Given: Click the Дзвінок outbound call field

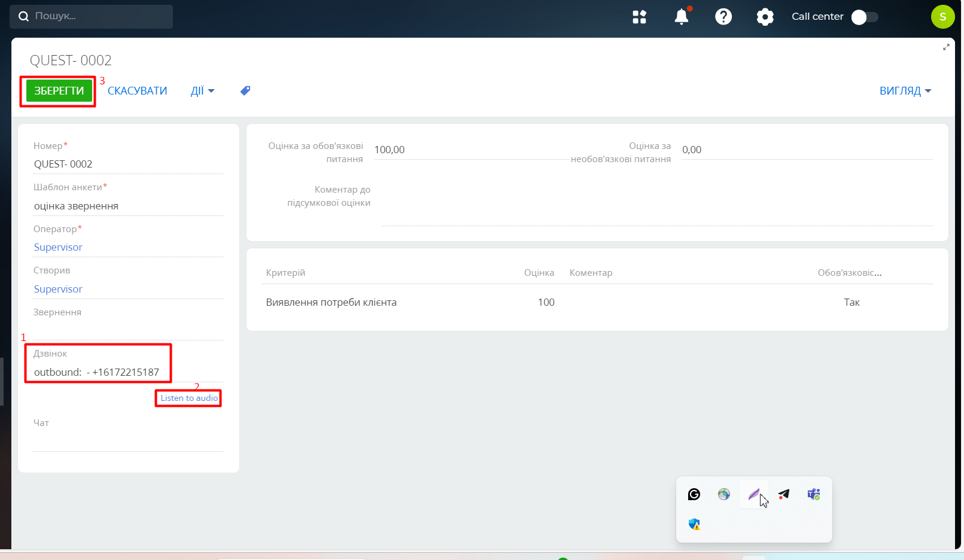Looking at the screenshot, I should [x=129, y=372].
